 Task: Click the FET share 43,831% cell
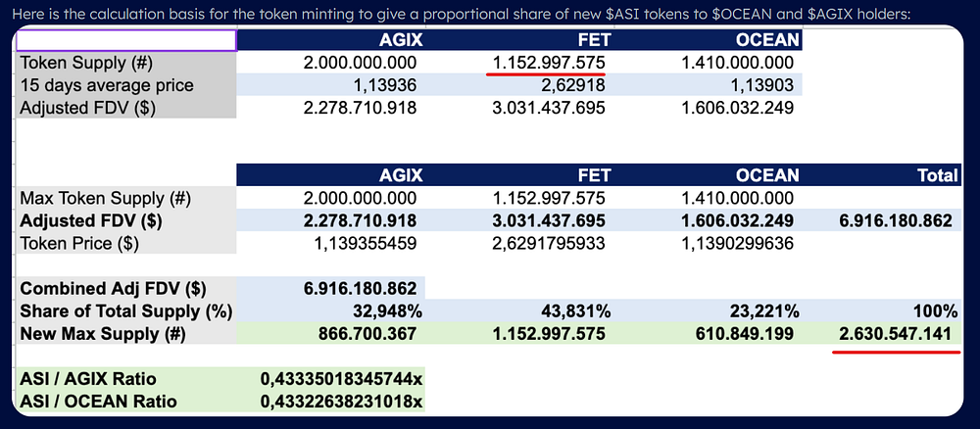pos(519,311)
